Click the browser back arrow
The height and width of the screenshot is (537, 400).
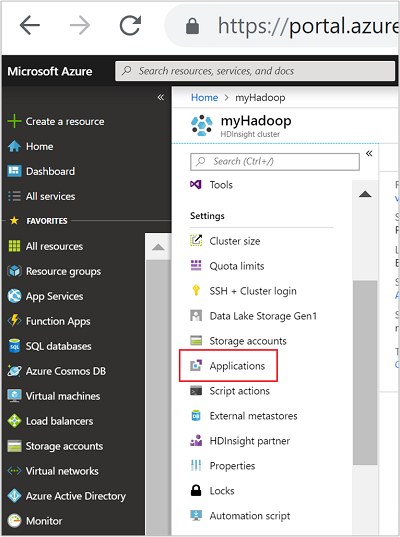pyautogui.click(x=30, y=25)
